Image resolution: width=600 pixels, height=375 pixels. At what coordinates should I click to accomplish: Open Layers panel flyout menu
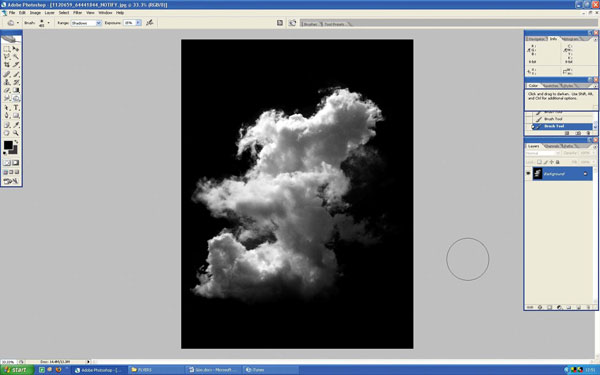tap(595, 147)
